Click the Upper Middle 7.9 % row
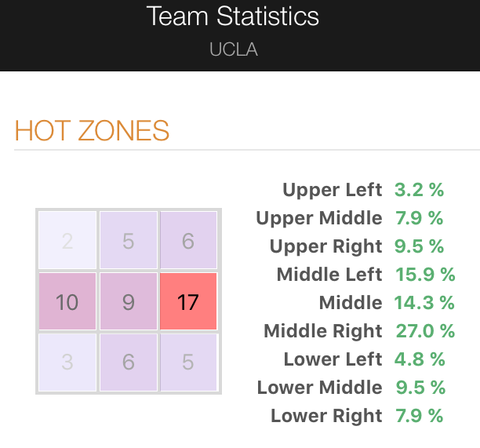480x448 pixels. [x=350, y=218]
